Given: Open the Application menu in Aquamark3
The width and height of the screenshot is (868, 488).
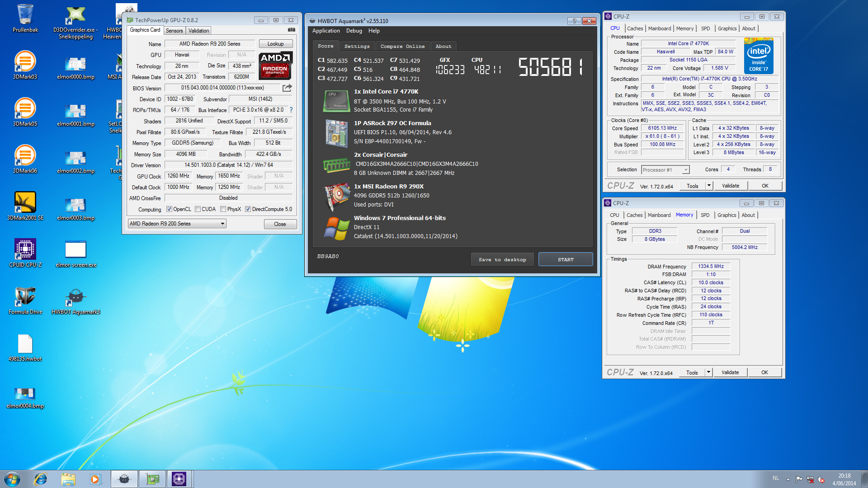Looking at the screenshot, I should 326,31.
